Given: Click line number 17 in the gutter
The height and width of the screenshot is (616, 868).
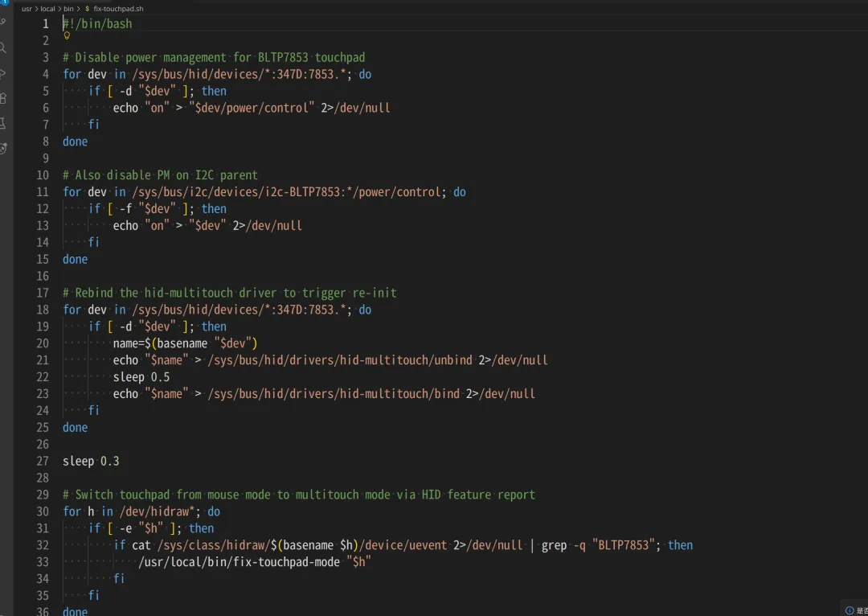Looking at the screenshot, I should click(x=43, y=293).
